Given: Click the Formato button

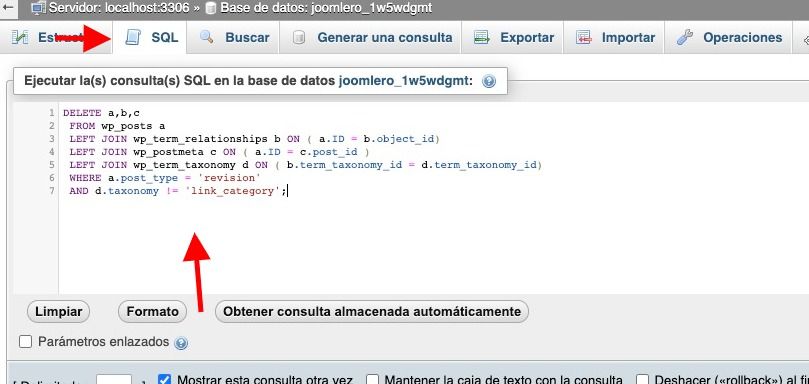Looking at the screenshot, I should pos(153,312).
